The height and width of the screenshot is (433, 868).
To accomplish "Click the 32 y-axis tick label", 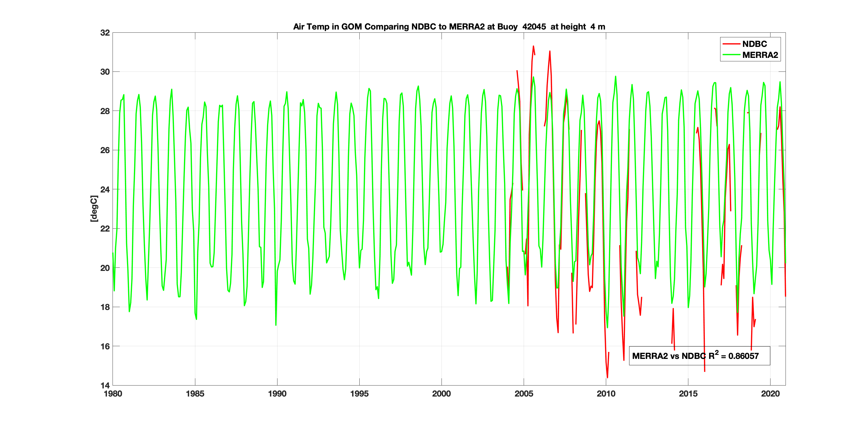I will click(105, 33).
